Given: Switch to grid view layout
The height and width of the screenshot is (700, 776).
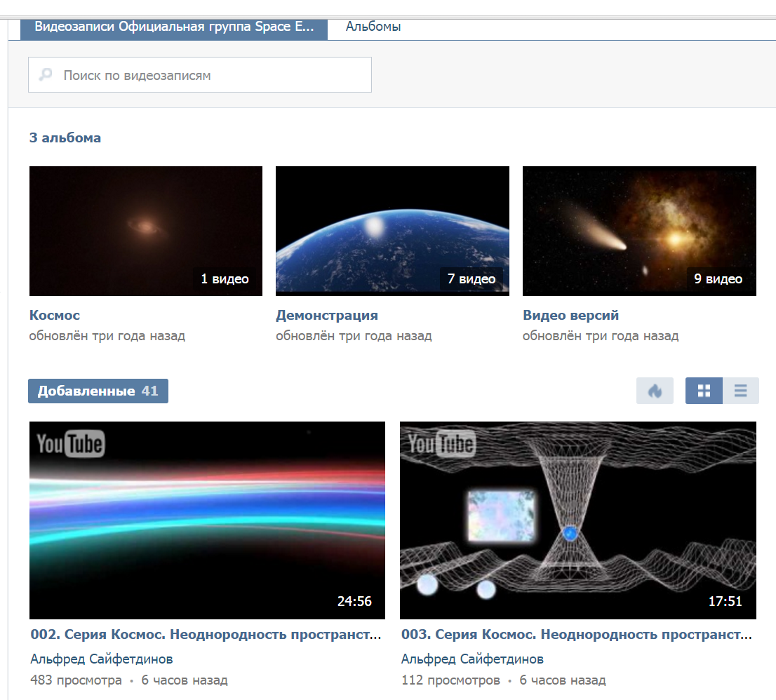Looking at the screenshot, I should coord(704,391).
